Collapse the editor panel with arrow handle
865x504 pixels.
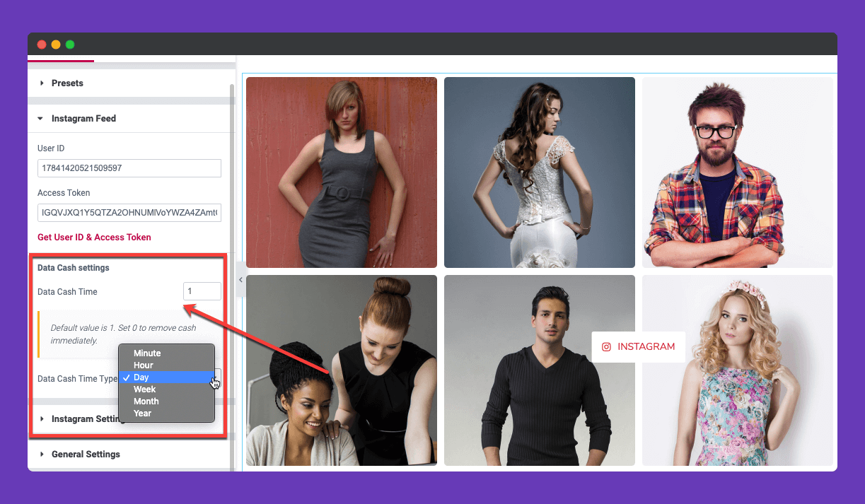point(240,280)
